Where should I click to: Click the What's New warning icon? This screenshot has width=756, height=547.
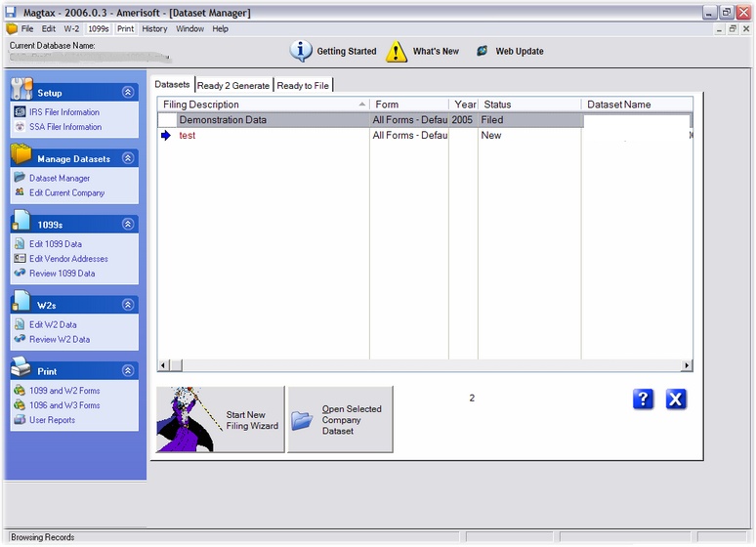click(x=396, y=52)
